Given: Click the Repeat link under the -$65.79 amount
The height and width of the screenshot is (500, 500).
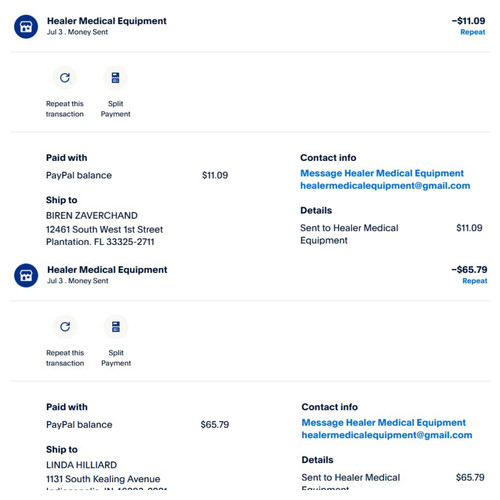Looking at the screenshot, I should click(x=475, y=281).
